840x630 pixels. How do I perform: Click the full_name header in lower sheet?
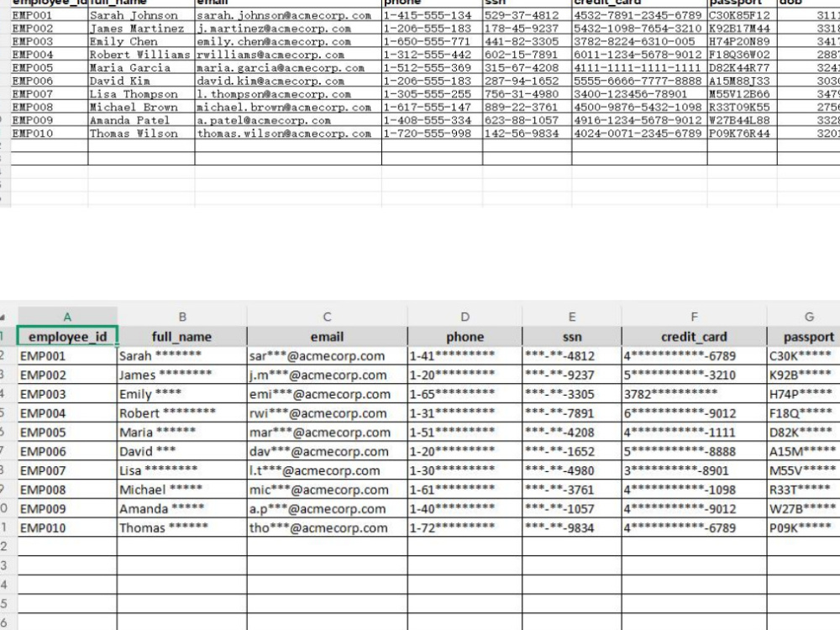click(x=182, y=337)
